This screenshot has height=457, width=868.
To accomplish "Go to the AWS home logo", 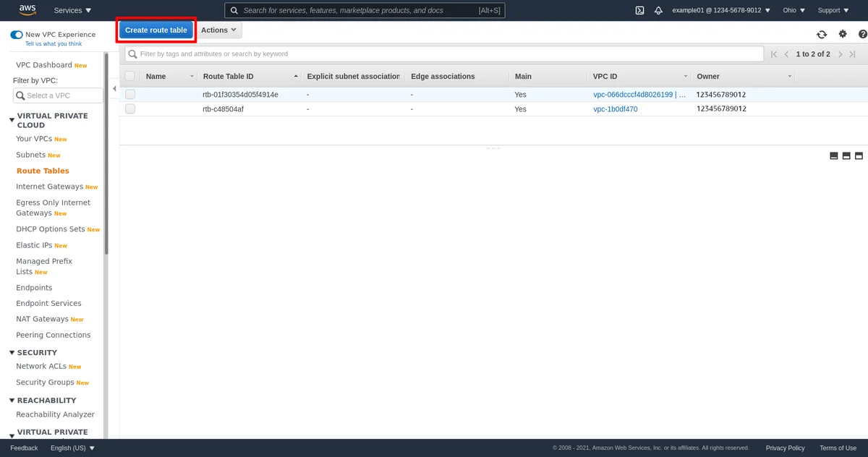I will [x=27, y=10].
